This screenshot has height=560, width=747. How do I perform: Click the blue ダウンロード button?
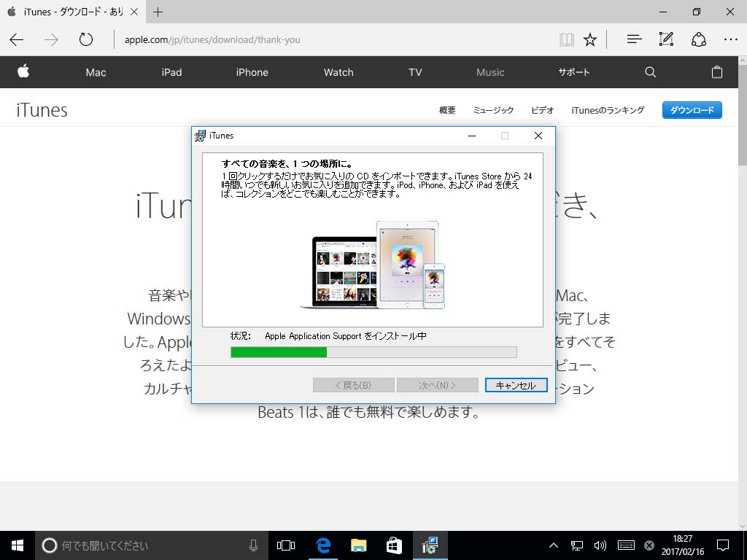692,110
